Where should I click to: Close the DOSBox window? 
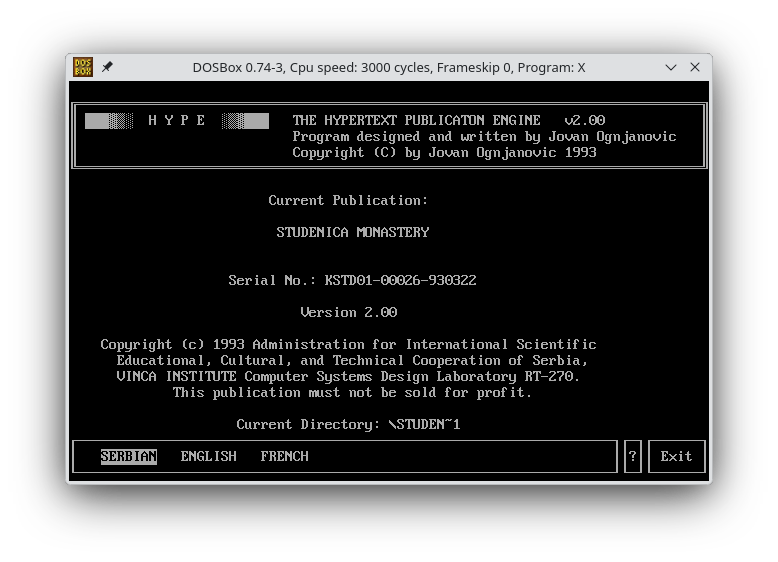695,67
